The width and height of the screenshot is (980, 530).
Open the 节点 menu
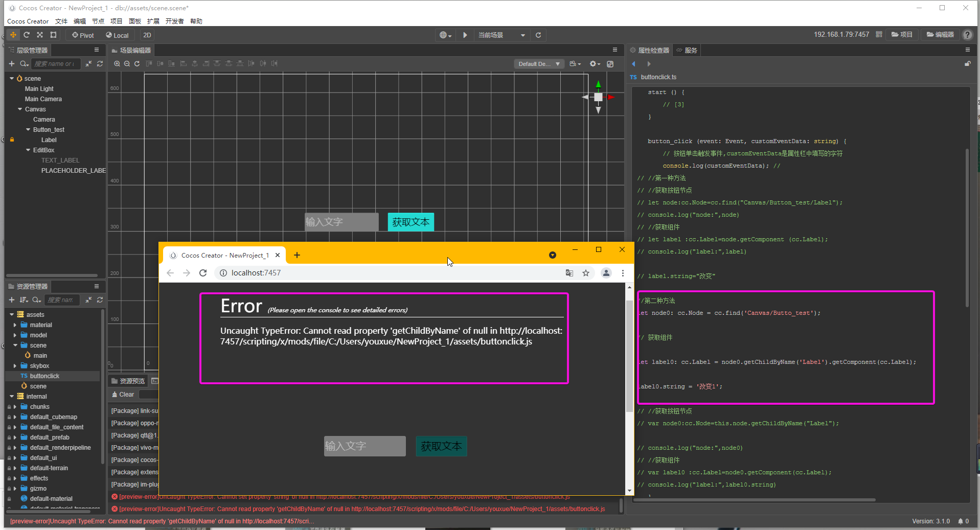(x=98, y=21)
